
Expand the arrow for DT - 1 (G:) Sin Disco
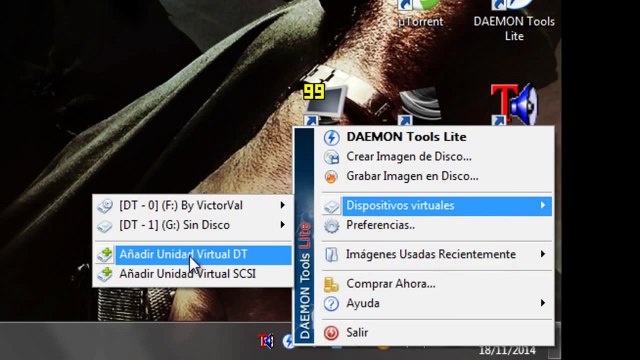282,225
